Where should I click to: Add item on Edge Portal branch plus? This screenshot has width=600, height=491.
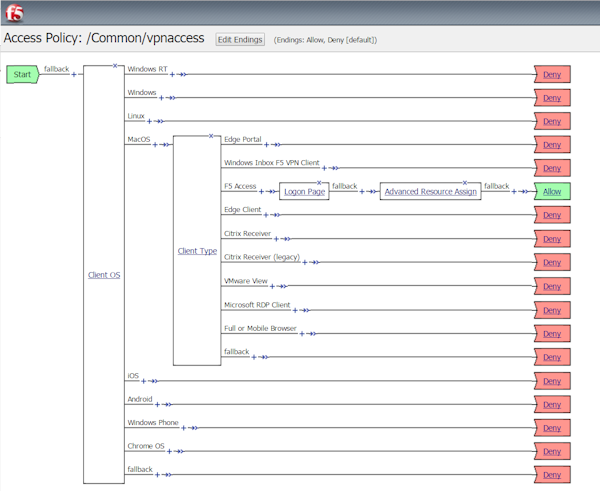pos(267,145)
